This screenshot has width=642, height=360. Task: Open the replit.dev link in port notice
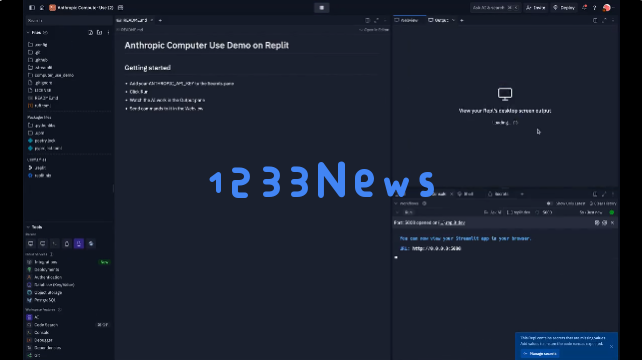coord(452,222)
